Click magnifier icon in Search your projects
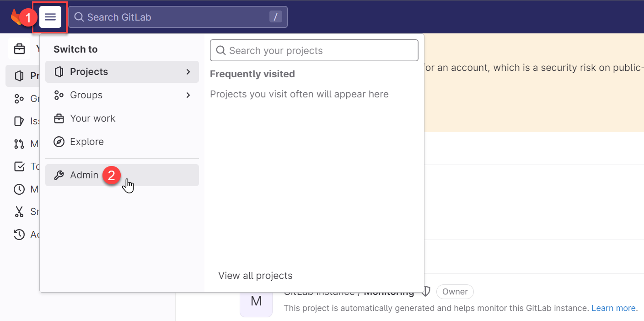The width and height of the screenshot is (644, 321). coord(220,50)
